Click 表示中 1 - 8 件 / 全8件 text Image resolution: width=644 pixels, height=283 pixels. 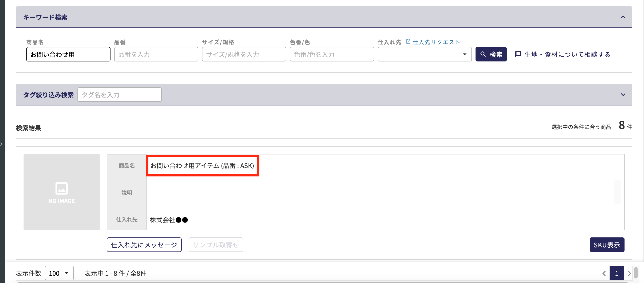tap(115, 273)
